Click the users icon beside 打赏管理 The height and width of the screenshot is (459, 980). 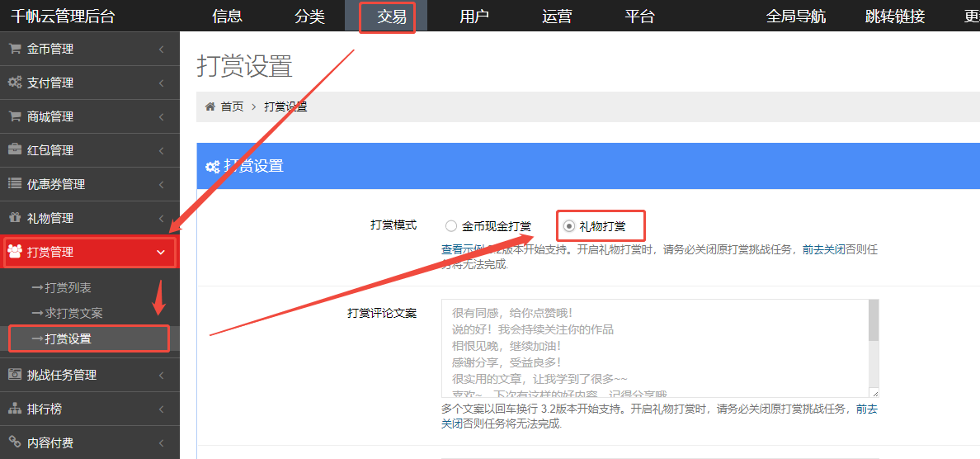click(x=14, y=252)
